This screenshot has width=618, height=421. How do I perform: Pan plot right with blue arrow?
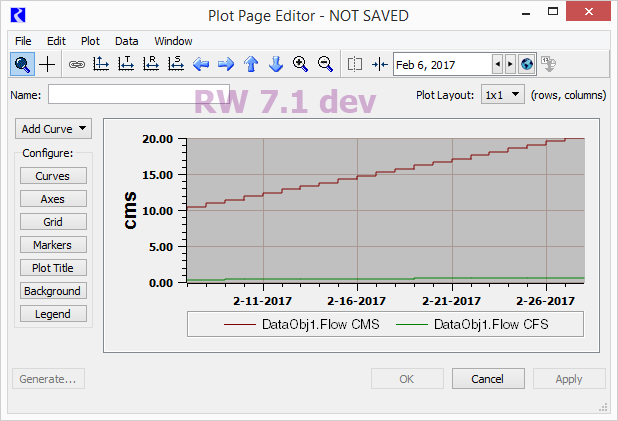226,64
